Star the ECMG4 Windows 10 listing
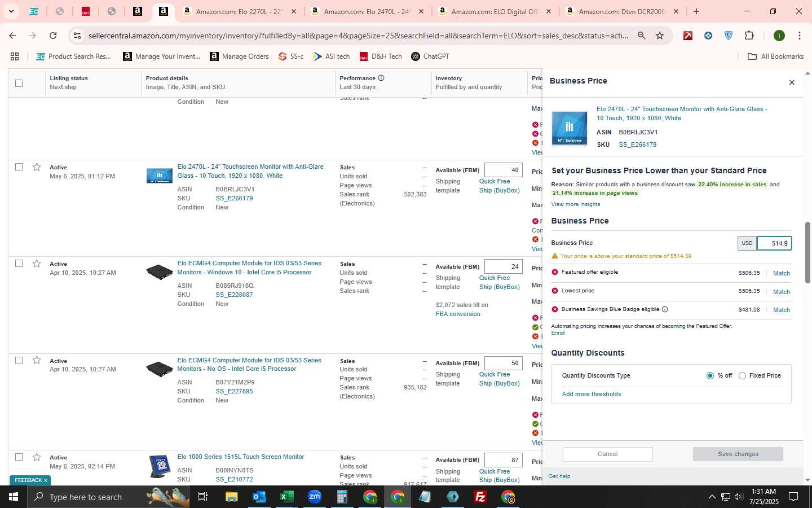Image resolution: width=812 pixels, height=508 pixels. click(37, 264)
